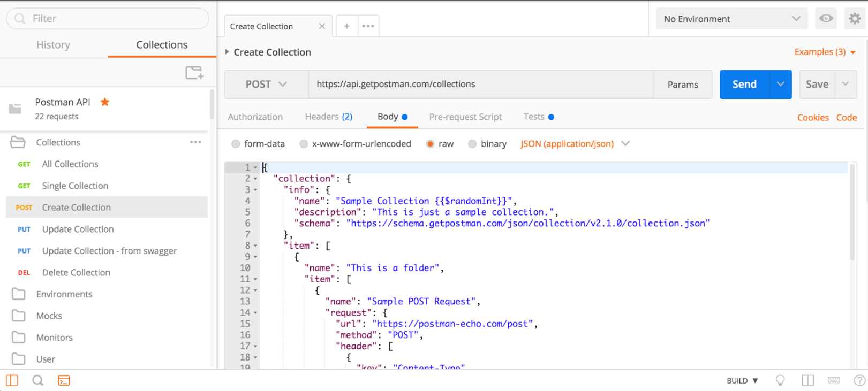
Task: Select raw body type
Action: pos(430,144)
